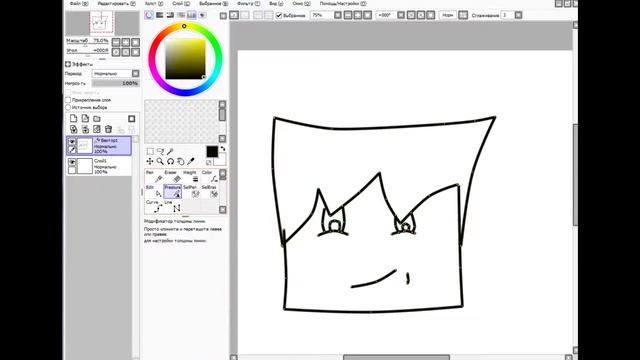Image resolution: width=640 pixels, height=360 pixels.
Task: Collapse the Эффекты section
Action: 68,64
